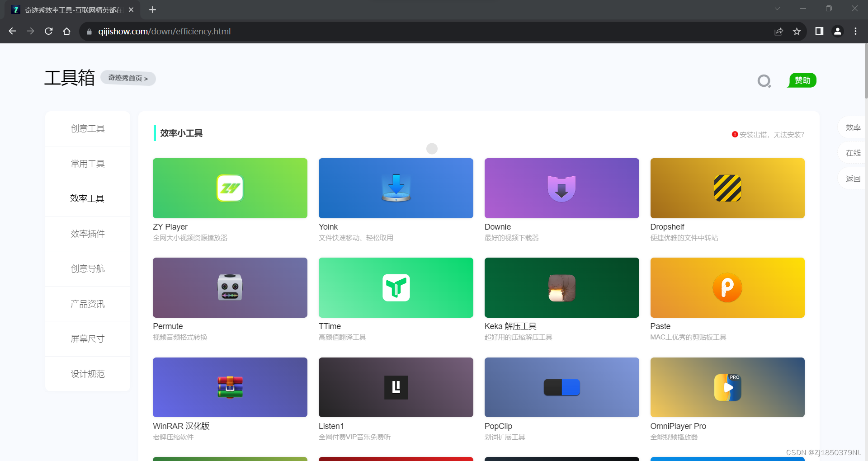Click the Dropshelf title text
This screenshot has height=461, width=868.
click(667, 227)
